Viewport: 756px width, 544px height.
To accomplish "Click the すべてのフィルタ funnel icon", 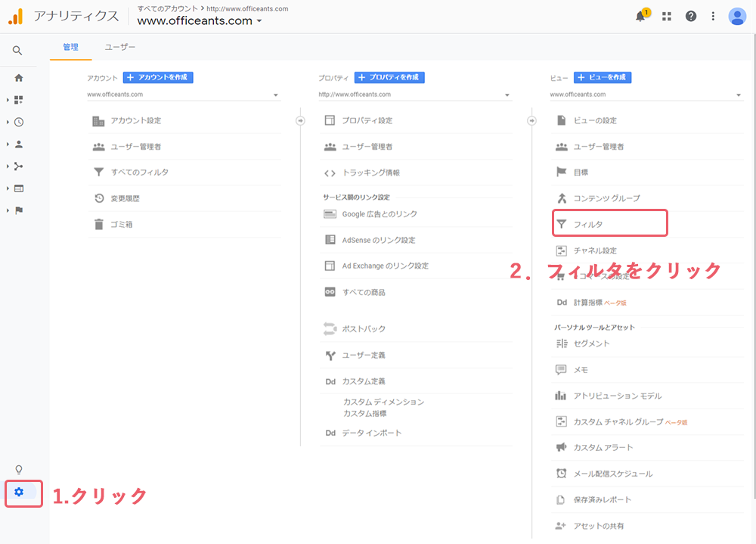I will pos(99,172).
